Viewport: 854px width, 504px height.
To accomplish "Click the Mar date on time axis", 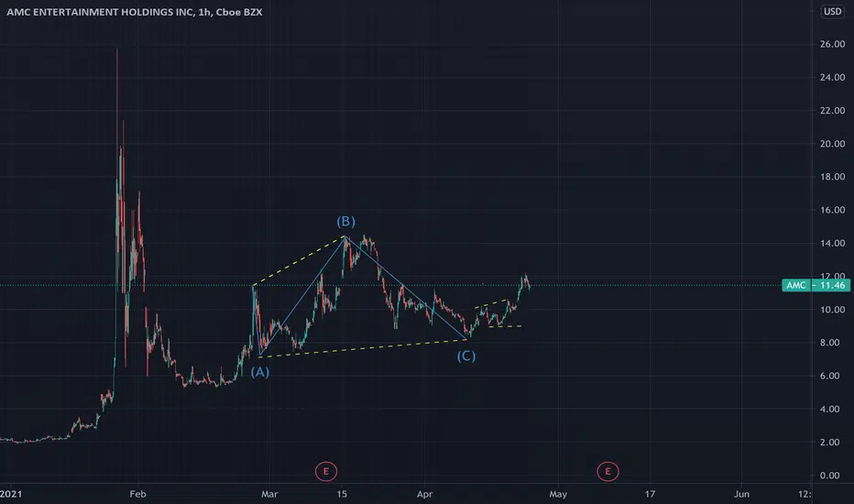I will click(x=269, y=494).
